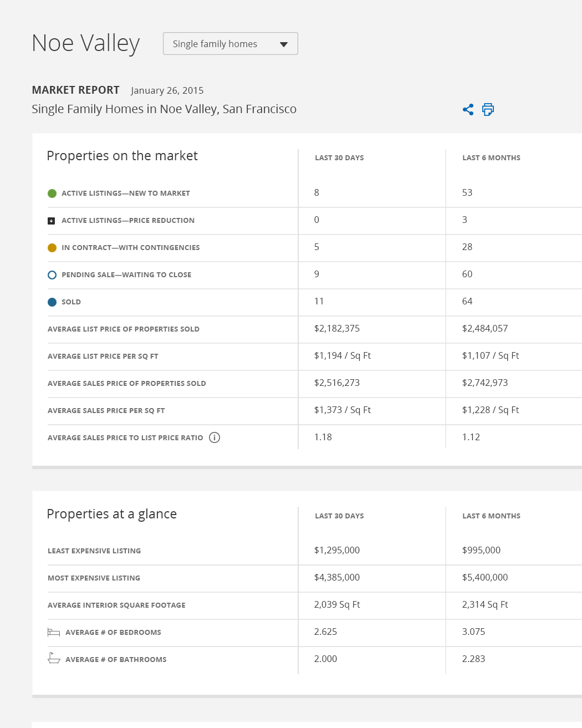Click the dropdown arrow for property type
The width and height of the screenshot is (582, 728).
(x=284, y=44)
